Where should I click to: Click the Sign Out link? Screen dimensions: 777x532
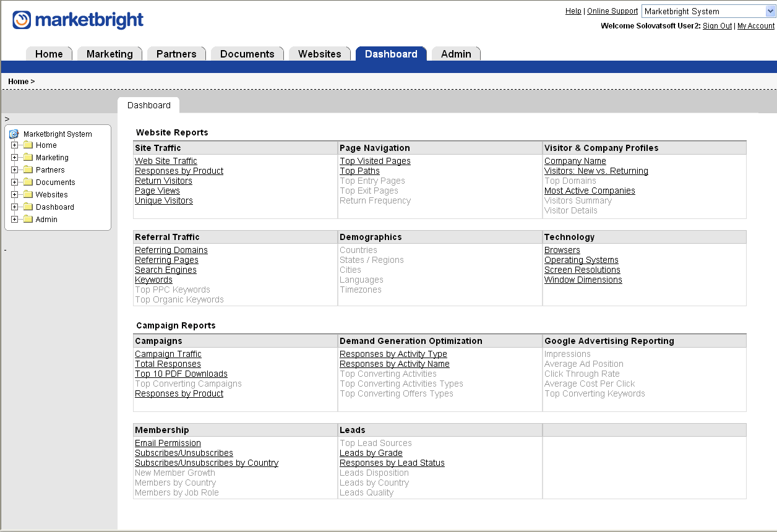click(x=717, y=26)
